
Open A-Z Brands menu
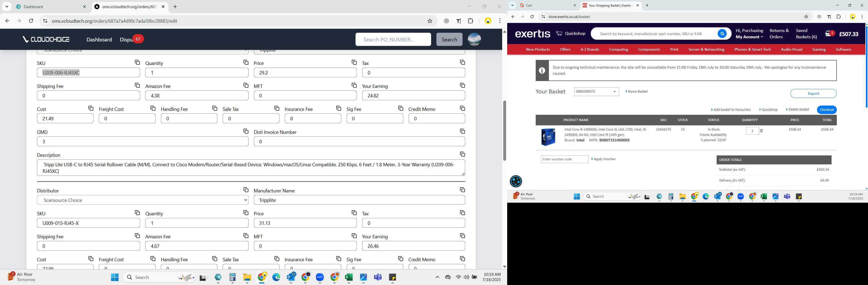click(589, 49)
